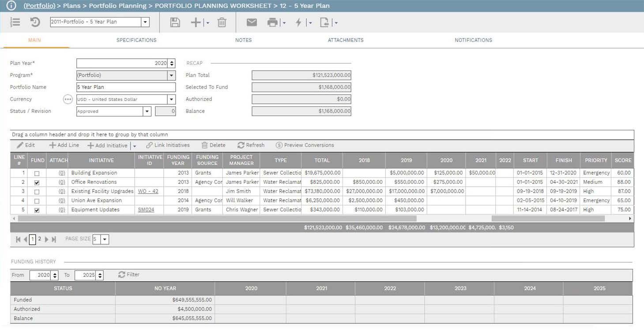Check Fund box for Union Ave Expansion
The image size is (644, 332).
[x=37, y=201]
